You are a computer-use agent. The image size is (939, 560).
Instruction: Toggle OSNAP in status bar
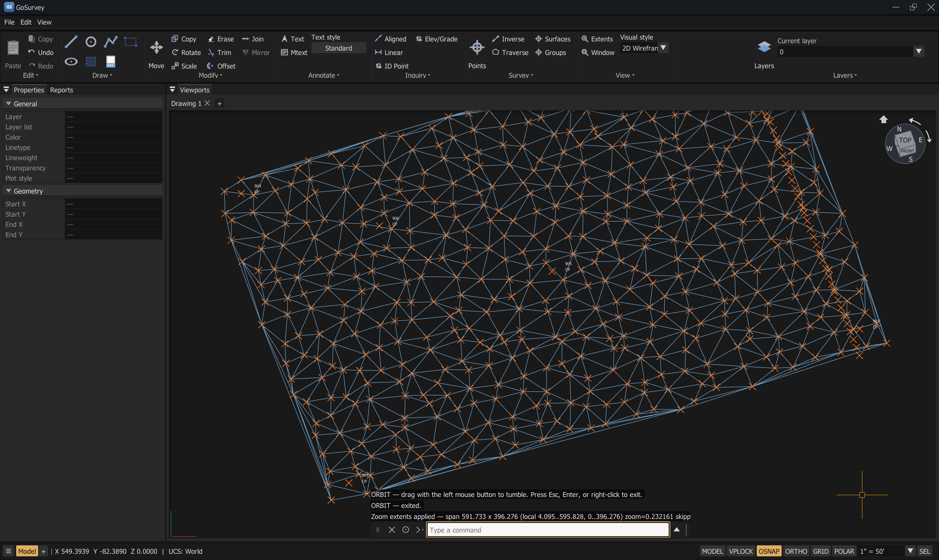769,551
